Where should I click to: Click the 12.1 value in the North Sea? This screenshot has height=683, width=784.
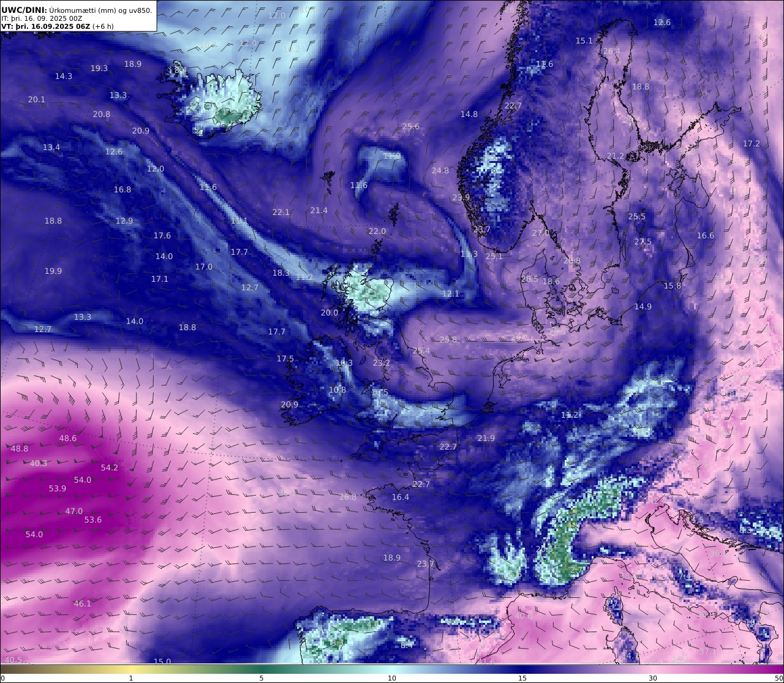[x=451, y=293]
